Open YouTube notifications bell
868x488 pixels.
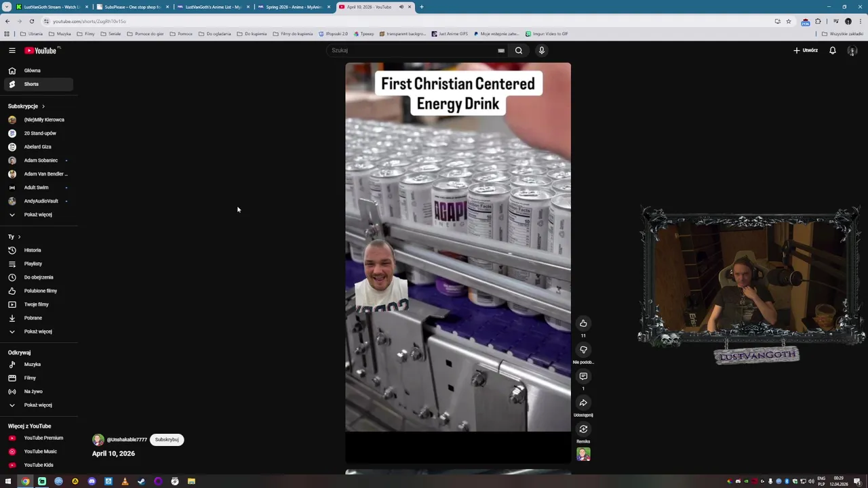point(833,50)
